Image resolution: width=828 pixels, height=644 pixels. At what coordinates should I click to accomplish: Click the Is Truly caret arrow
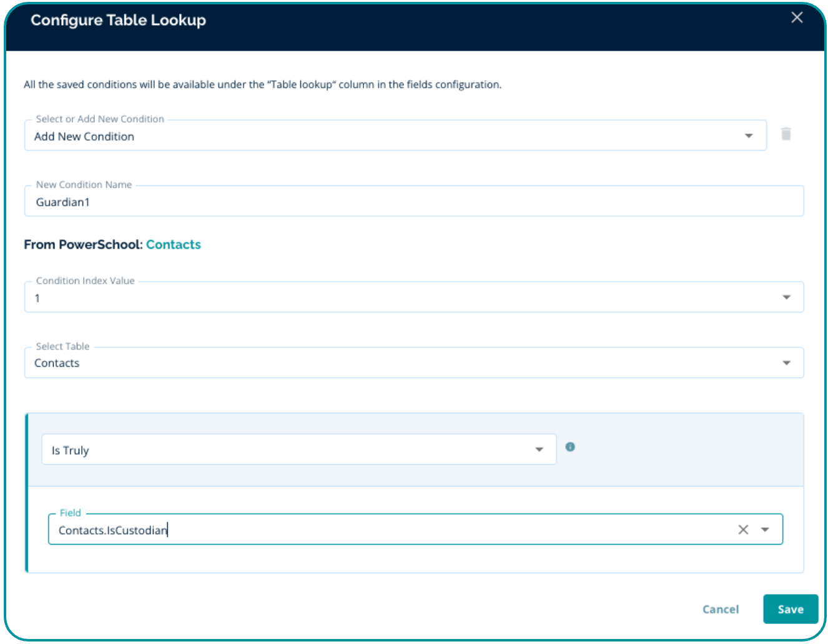[539, 450]
